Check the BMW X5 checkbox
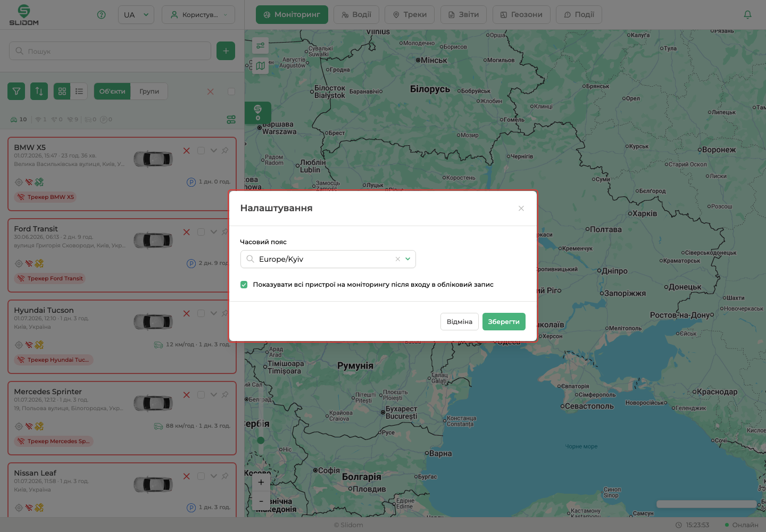The height and width of the screenshot is (532, 766). (201, 151)
